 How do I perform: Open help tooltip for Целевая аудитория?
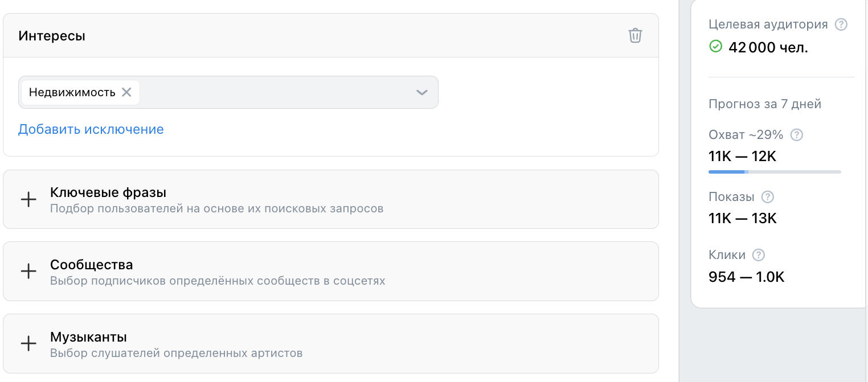coord(841,24)
